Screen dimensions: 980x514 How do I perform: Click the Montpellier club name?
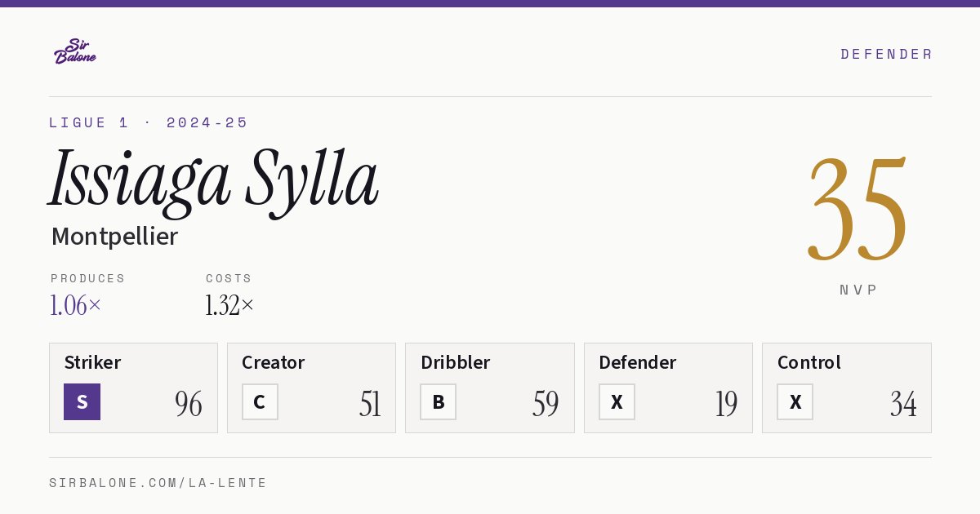[x=114, y=237]
